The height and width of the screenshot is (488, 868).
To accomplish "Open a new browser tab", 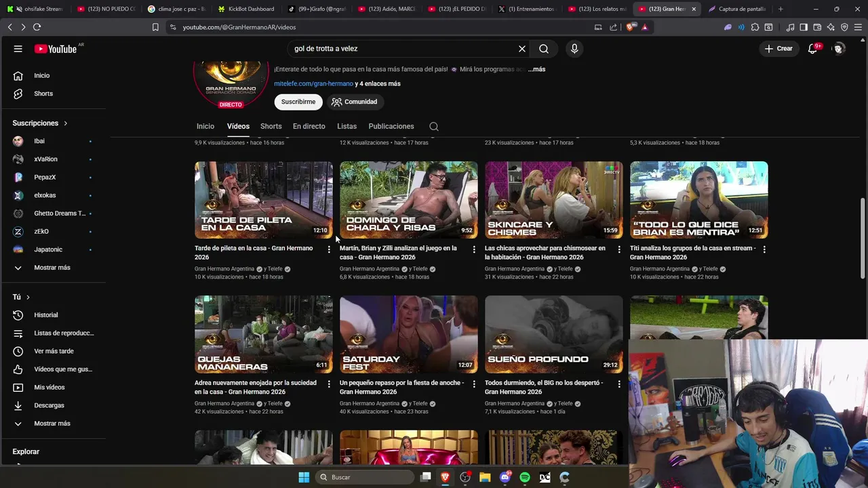I will (x=781, y=9).
